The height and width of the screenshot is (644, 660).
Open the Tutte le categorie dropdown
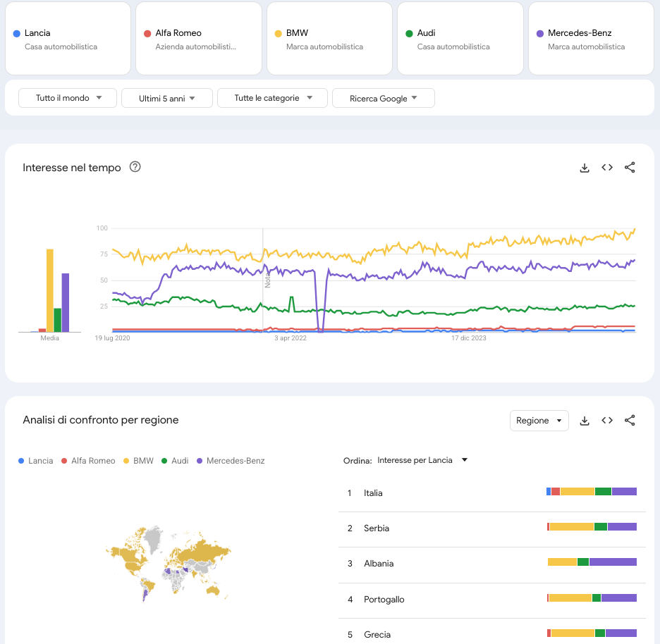pos(272,98)
